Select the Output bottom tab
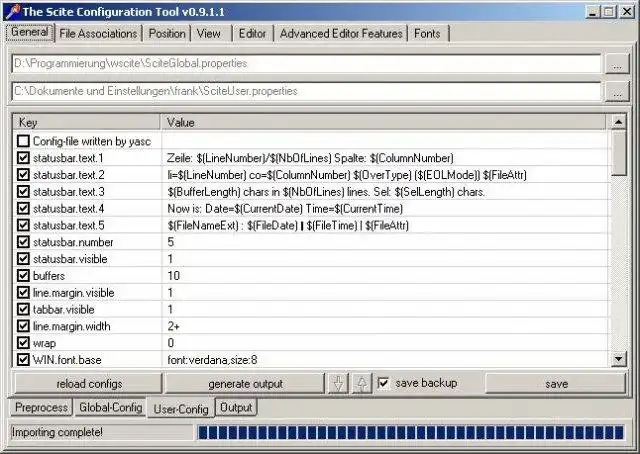640x454 pixels. 236,407
